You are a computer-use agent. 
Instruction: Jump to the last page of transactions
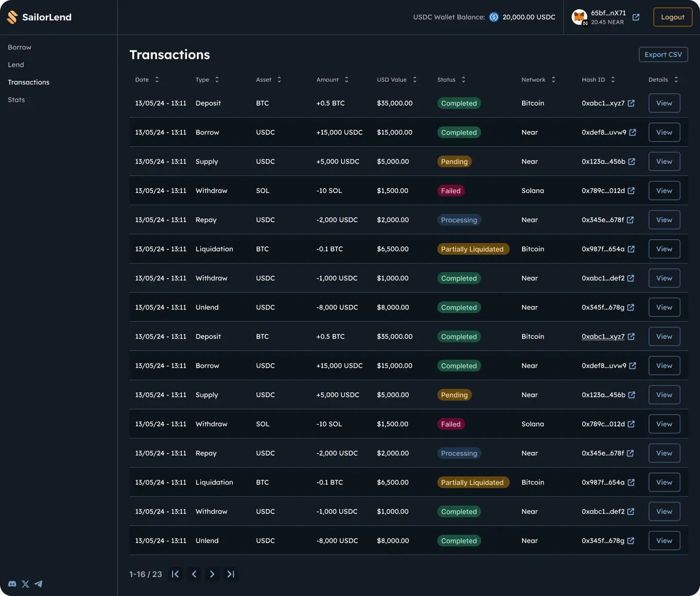pyautogui.click(x=230, y=574)
